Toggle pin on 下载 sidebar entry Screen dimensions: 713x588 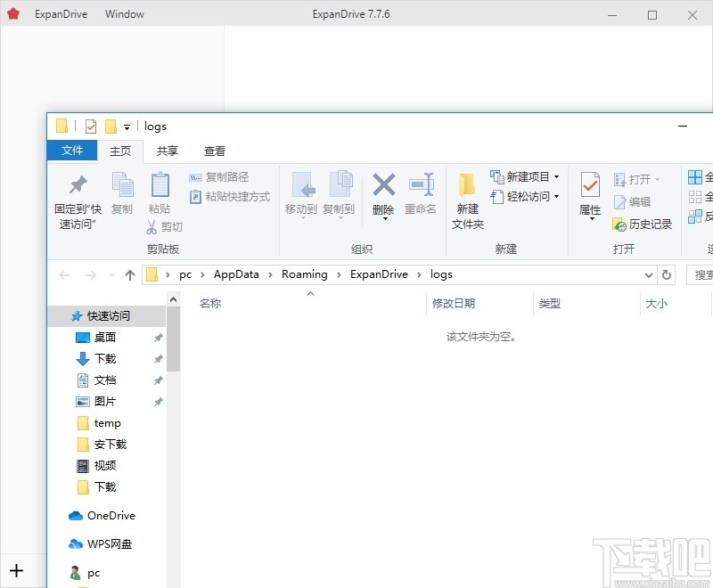tap(158, 358)
